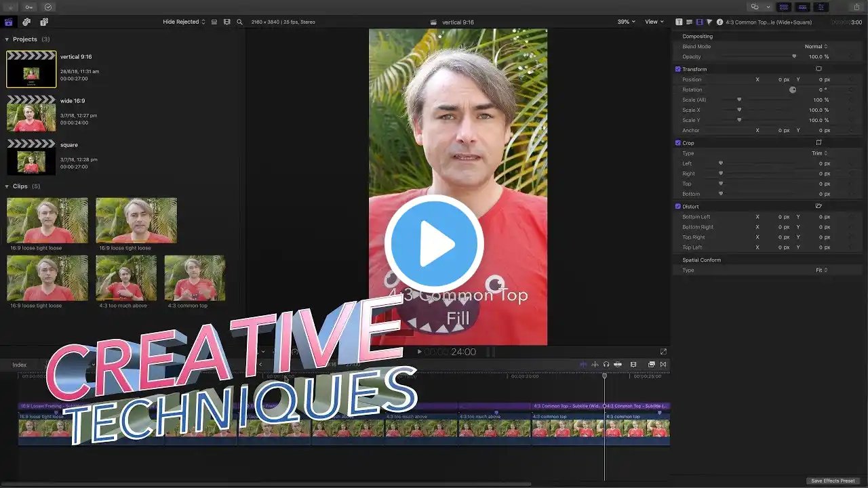Toggle the Inspector panel visibility button
Image resolution: width=868 pixels, height=488 pixels.
(x=821, y=7)
